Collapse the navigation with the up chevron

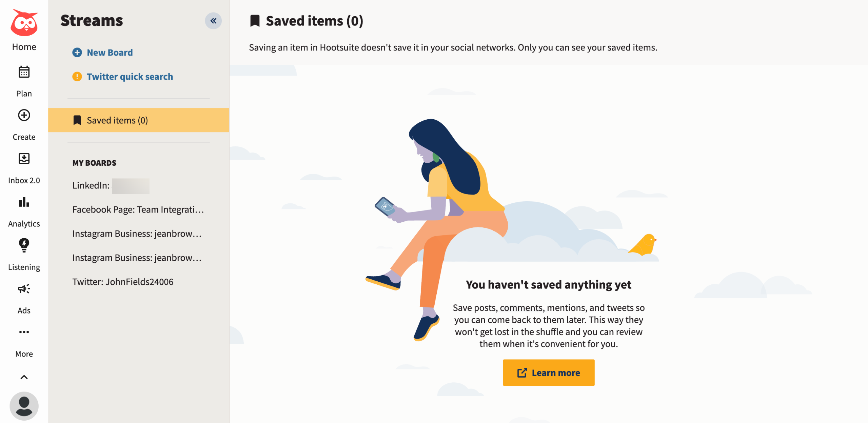pyautogui.click(x=24, y=377)
